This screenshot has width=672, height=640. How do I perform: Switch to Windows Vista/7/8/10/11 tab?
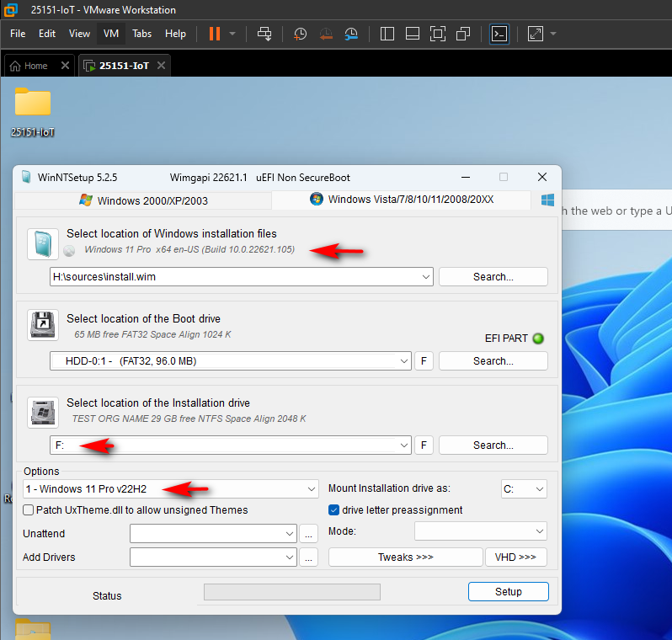[x=401, y=200]
